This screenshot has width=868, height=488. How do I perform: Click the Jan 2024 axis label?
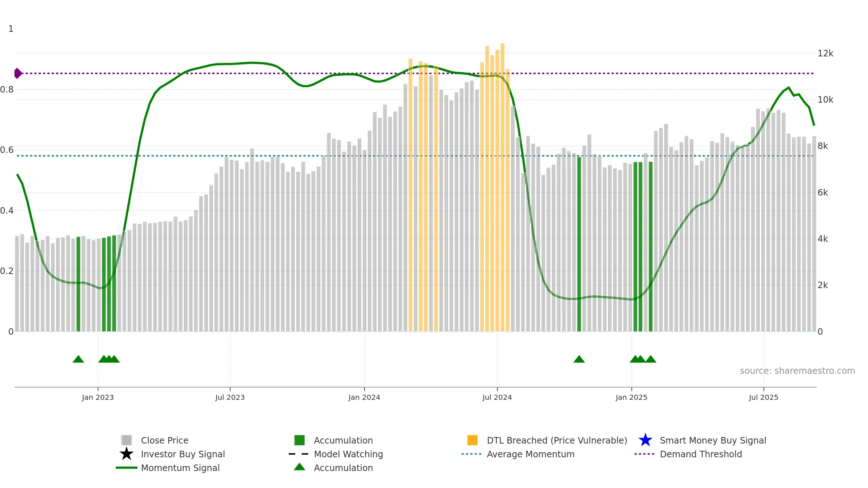(364, 397)
